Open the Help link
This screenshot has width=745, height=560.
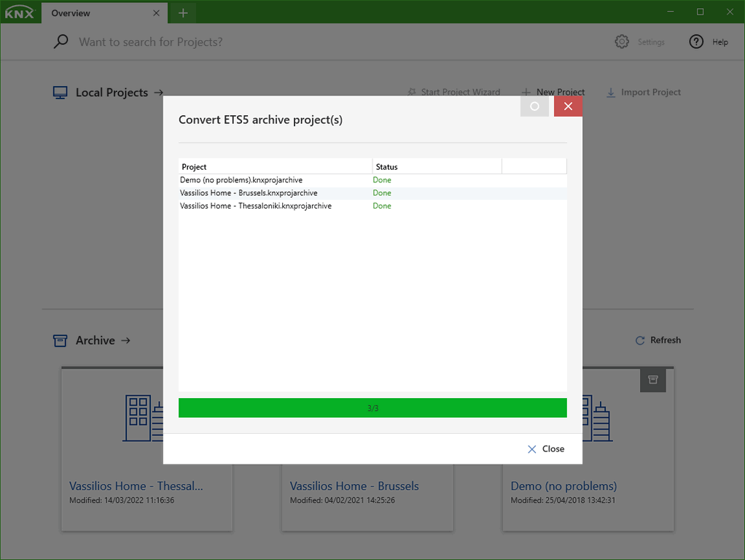coord(719,42)
